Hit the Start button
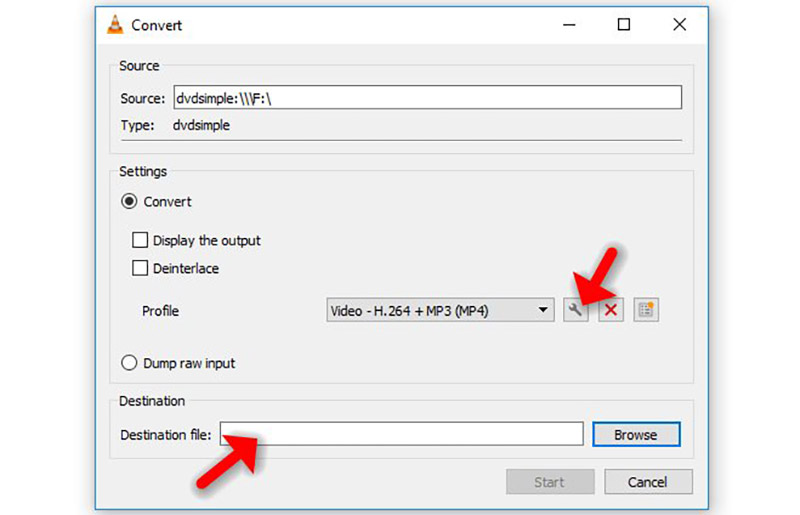The height and width of the screenshot is (515, 800). (549, 482)
